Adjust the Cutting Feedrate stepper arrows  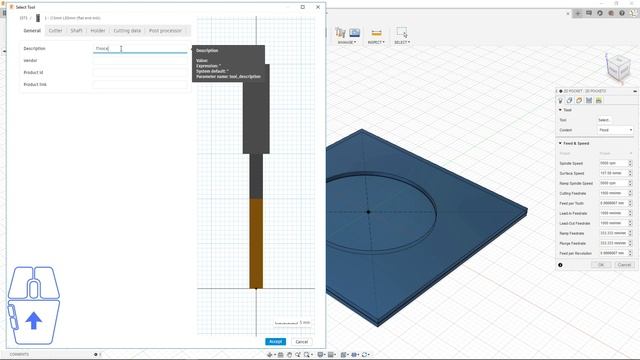point(630,193)
